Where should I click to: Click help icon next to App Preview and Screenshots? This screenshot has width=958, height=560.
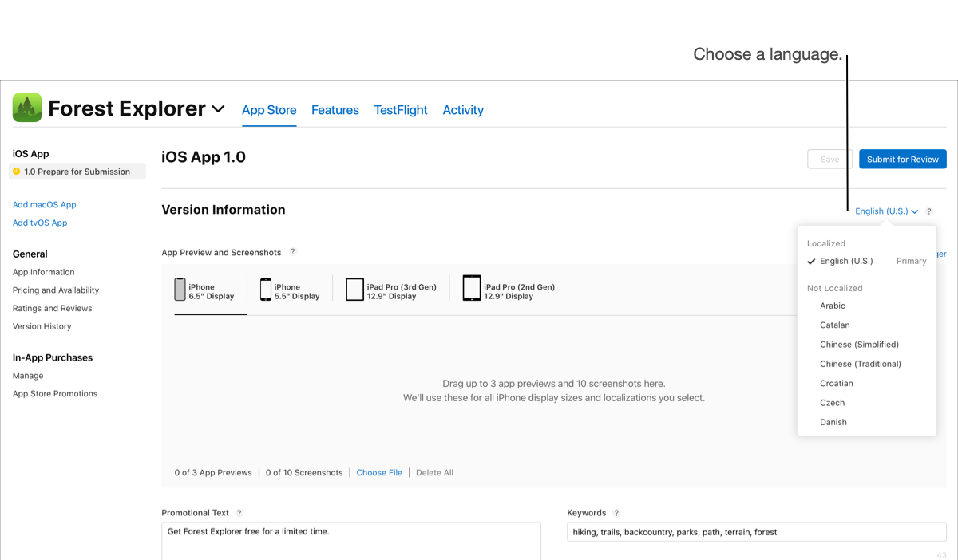click(x=293, y=252)
